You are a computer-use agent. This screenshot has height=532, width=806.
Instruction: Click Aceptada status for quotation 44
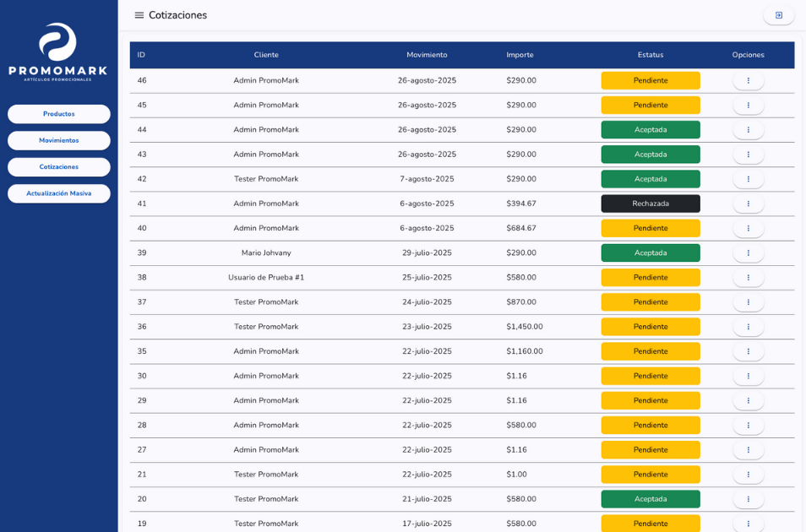click(651, 130)
